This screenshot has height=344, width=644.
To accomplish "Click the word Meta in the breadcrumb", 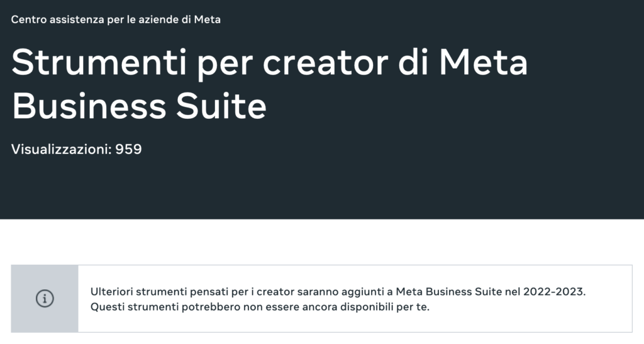I will coord(208,19).
